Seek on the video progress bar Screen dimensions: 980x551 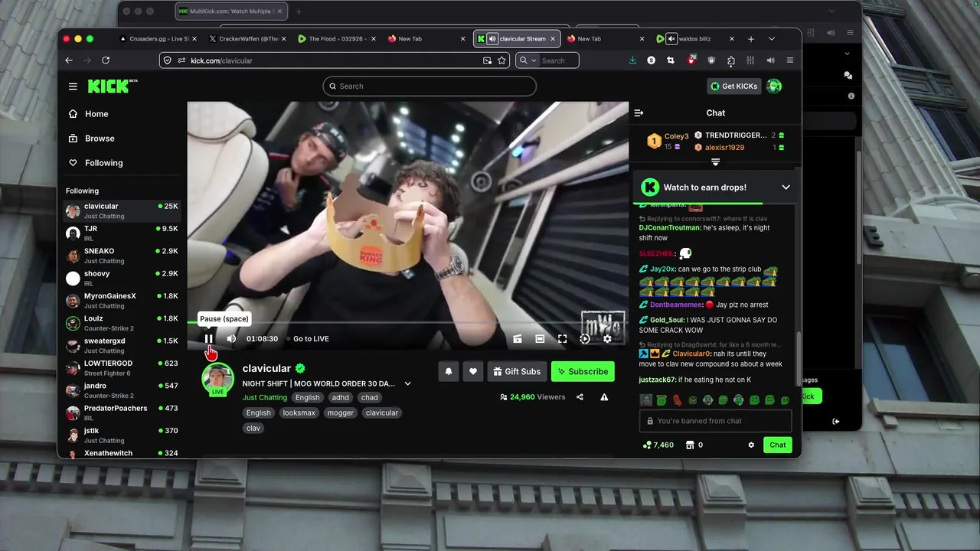pyautogui.click(x=407, y=322)
